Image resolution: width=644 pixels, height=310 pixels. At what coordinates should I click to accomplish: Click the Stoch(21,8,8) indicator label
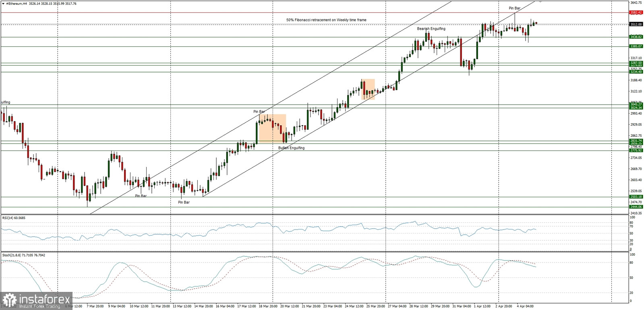(x=24, y=255)
